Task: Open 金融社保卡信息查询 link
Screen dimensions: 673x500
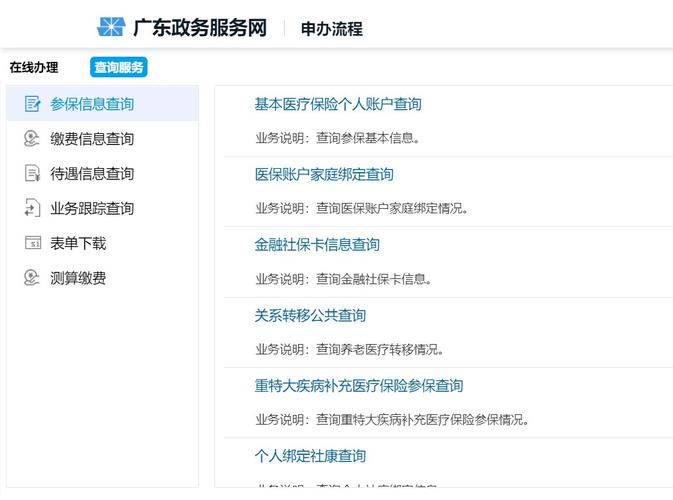Action: pos(317,245)
